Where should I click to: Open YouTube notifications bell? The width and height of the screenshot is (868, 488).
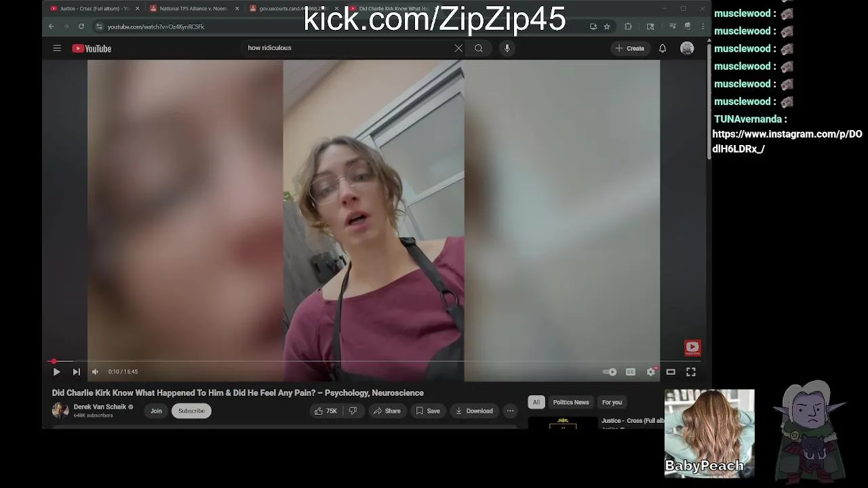pyautogui.click(x=663, y=48)
